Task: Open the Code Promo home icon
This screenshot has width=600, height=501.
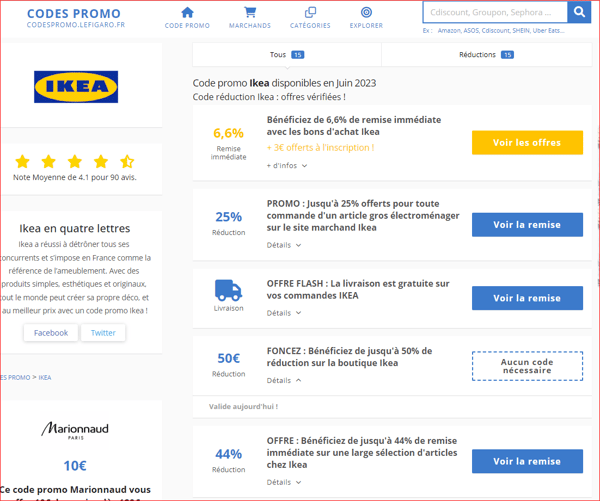Action: (x=187, y=13)
